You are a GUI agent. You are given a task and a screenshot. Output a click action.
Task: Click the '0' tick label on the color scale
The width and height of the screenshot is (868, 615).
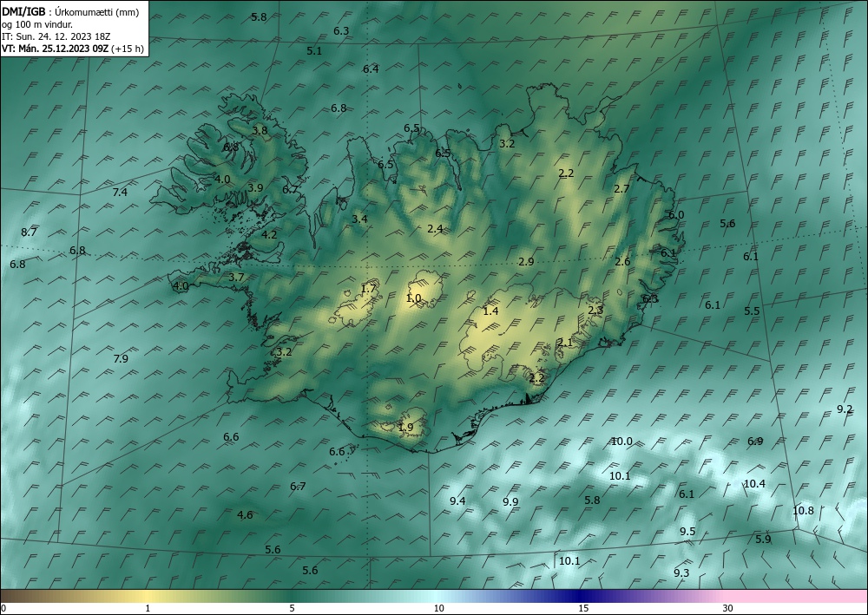[3, 609]
